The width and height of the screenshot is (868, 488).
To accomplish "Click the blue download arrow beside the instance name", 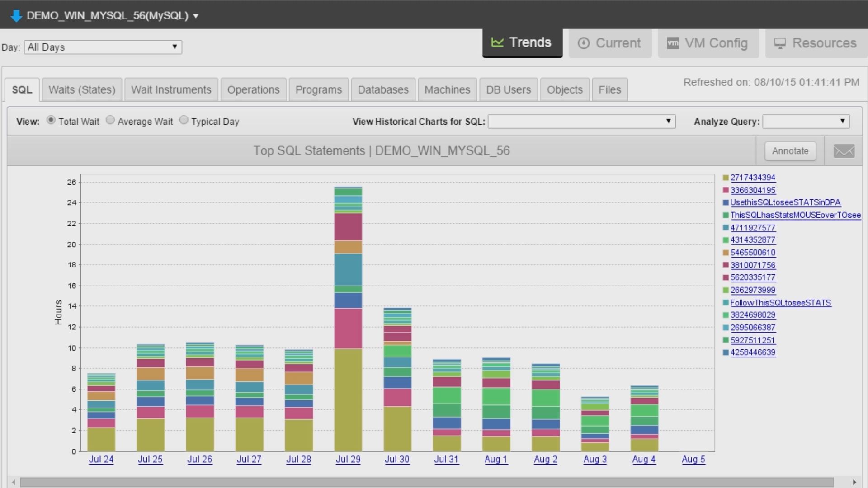I will coord(16,15).
